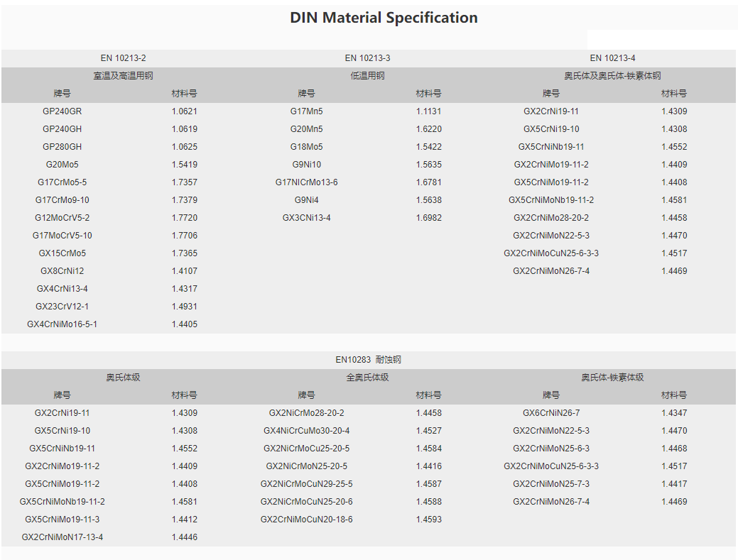This screenshot has height=560, width=738.
Task: Click the 奥氏体及奥氏体-铁素体钢 category heading
Action: click(x=612, y=76)
